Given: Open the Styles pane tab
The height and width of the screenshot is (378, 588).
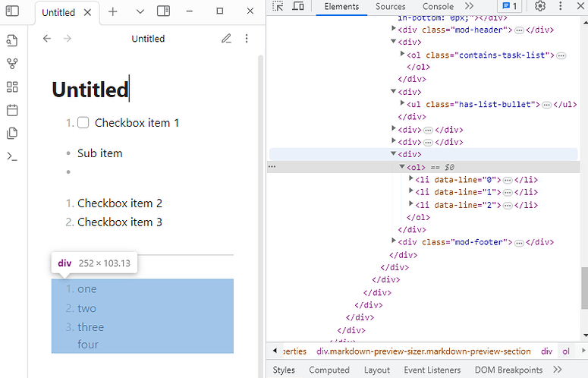Looking at the screenshot, I should click(284, 370).
